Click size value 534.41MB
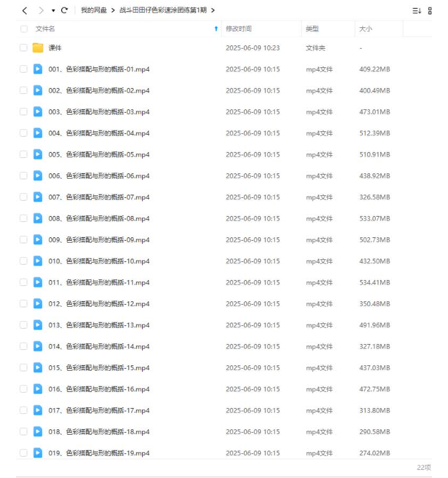Screen dimensions: 448x478 pyautogui.click(x=375, y=283)
